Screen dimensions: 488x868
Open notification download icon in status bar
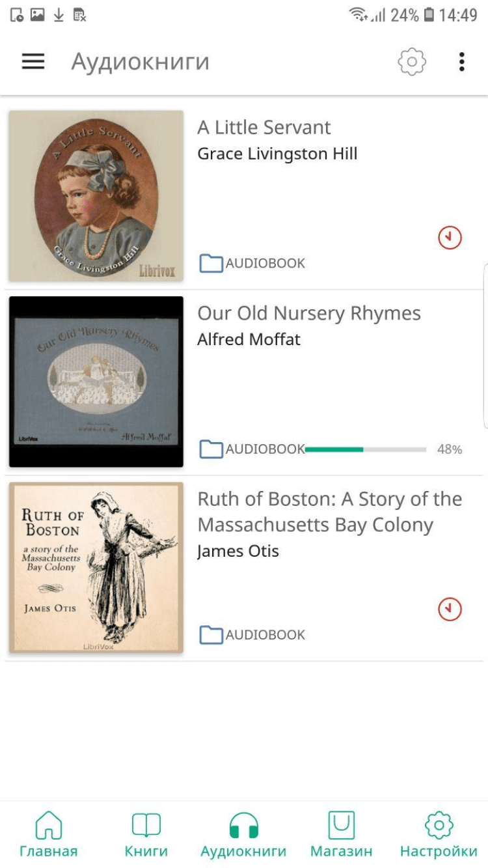(x=59, y=15)
